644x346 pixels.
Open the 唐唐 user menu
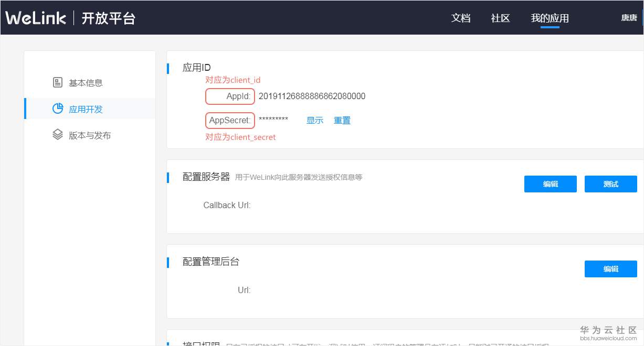click(x=629, y=18)
